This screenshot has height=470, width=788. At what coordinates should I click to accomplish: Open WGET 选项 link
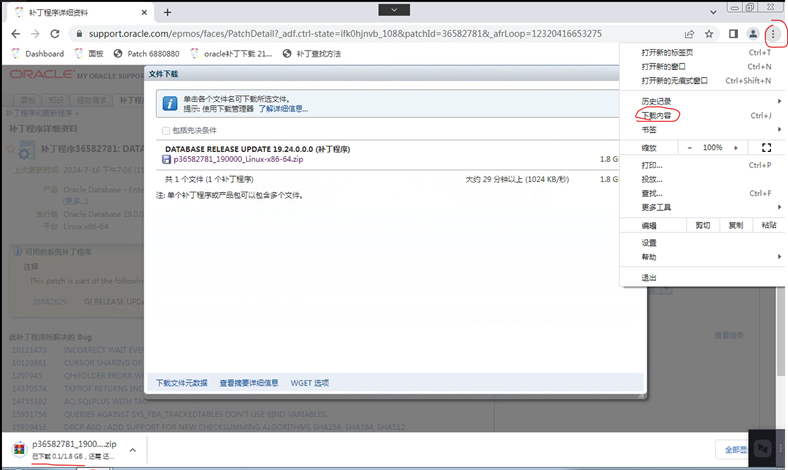tap(310, 383)
